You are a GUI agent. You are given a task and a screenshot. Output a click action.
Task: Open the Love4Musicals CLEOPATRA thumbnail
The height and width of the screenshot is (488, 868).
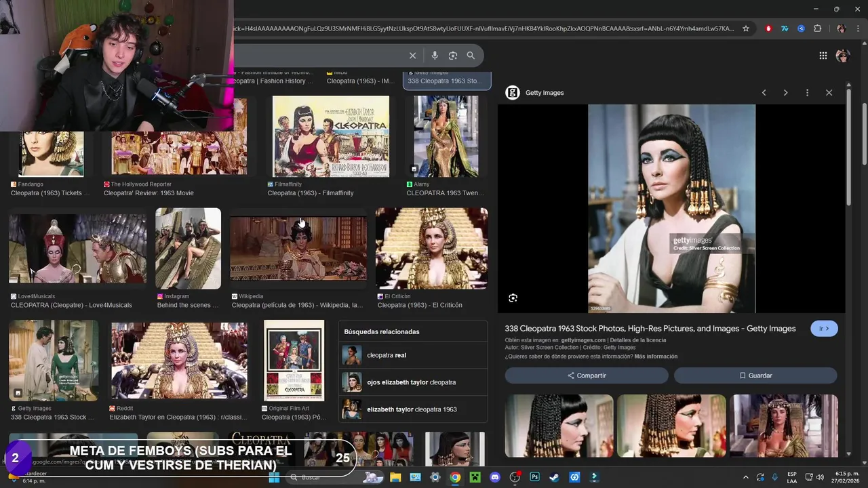click(x=77, y=249)
